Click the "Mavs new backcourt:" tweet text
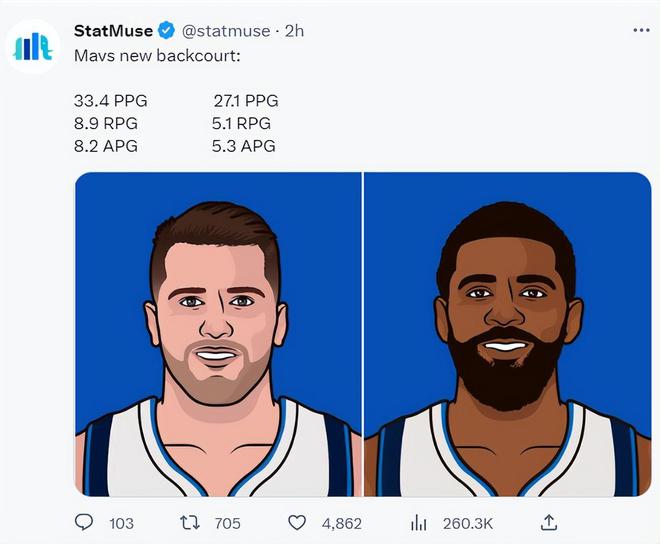 pos(157,56)
